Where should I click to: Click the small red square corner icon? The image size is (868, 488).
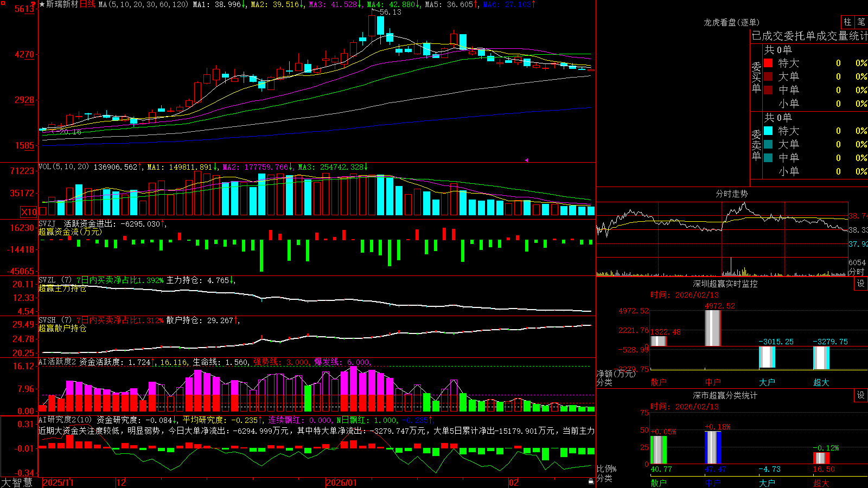click(x=2, y=2)
